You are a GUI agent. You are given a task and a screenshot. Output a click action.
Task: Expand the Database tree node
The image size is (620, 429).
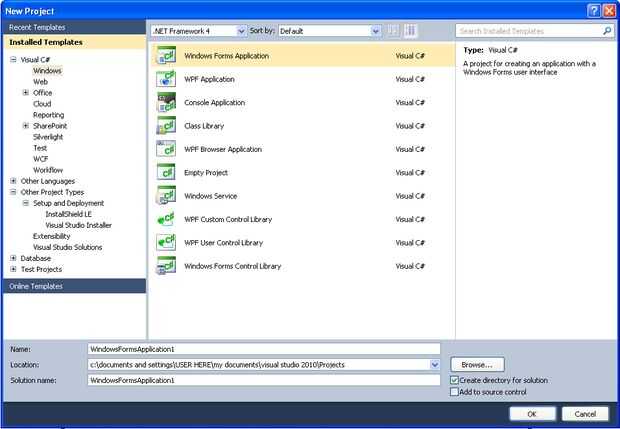13,258
